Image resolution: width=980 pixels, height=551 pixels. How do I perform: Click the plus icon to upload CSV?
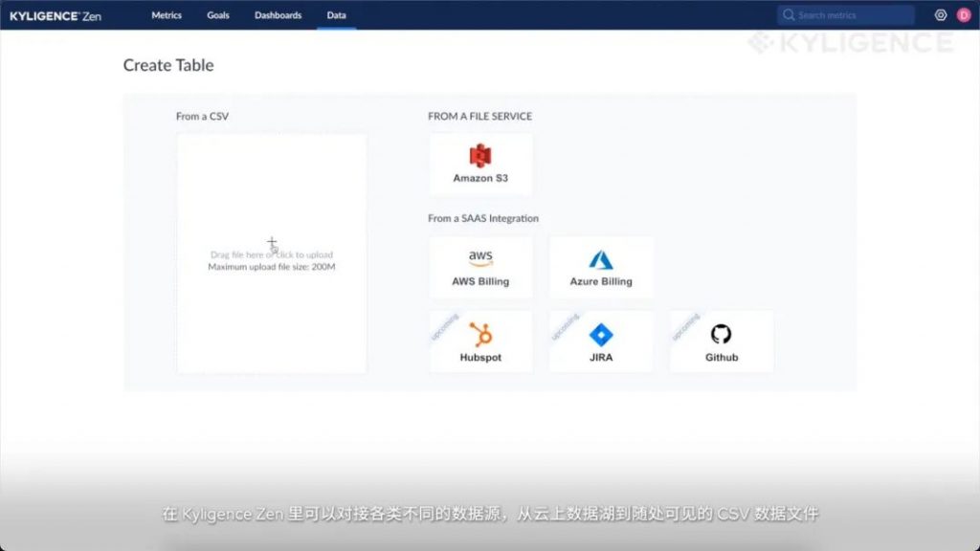point(271,242)
